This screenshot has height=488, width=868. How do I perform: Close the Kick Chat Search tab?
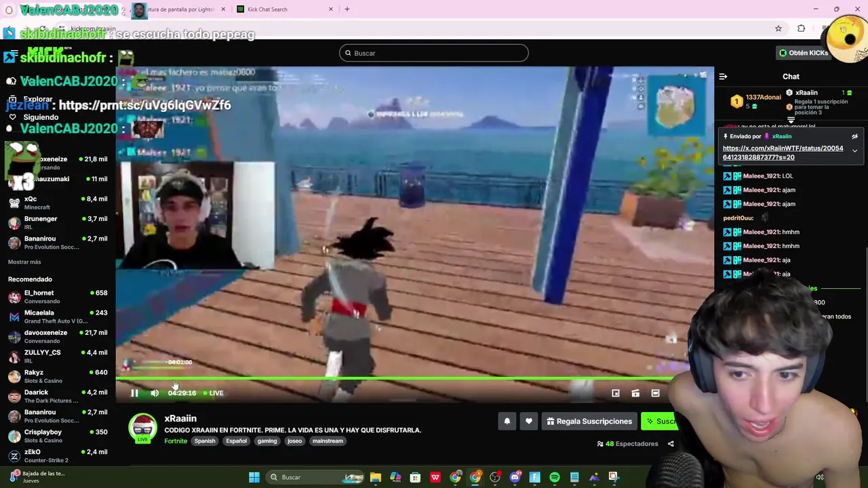[x=331, y=9]
